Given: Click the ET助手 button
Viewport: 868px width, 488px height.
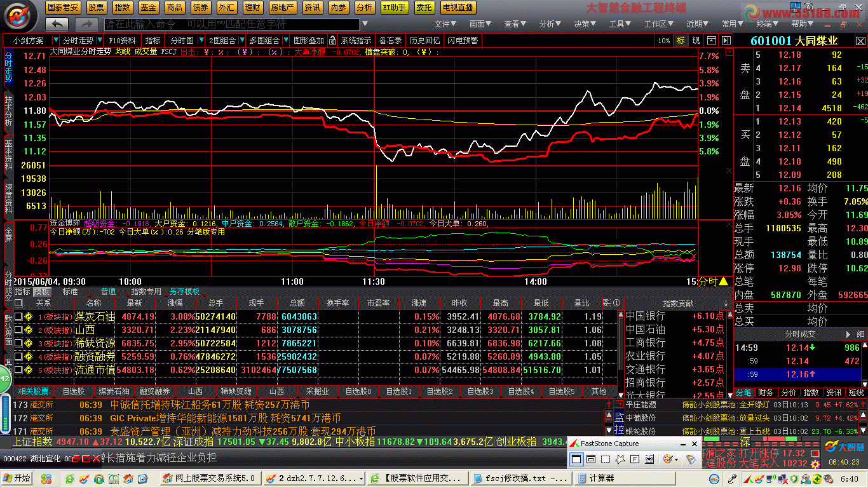Looking at the screenshot, I should click(395, 8).
